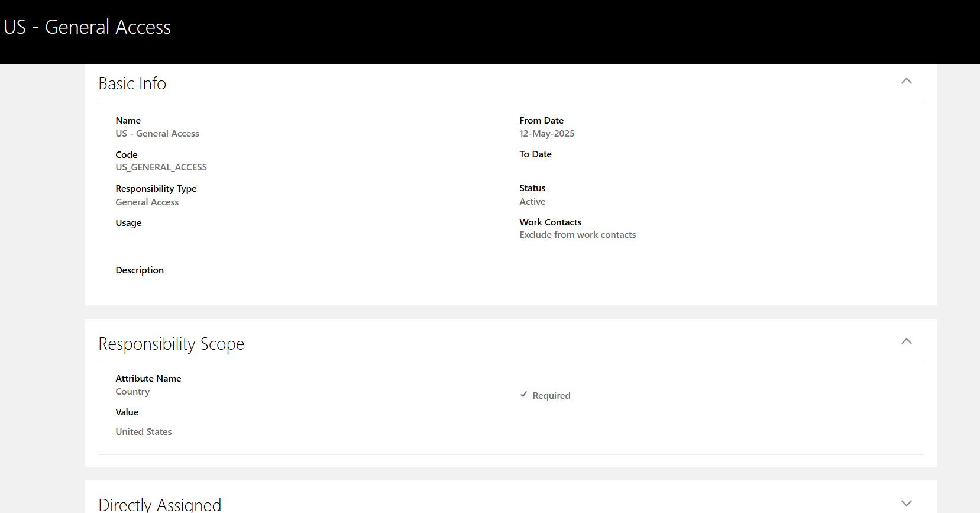
Task: Click the Usage label
Action: point(128,223)
